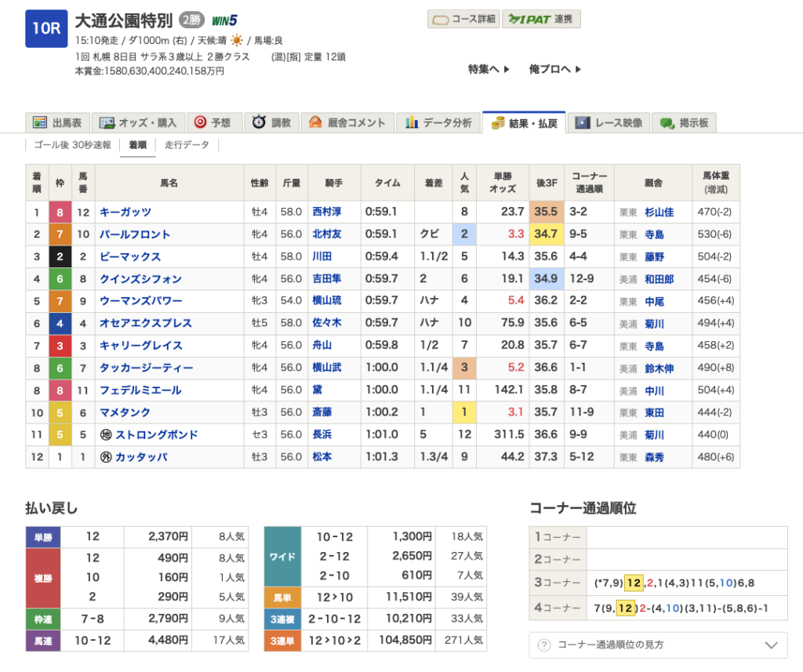Open jockey 西村淳 profile
The height and width of the screenshot is (672, 803).
pos(327,212)
